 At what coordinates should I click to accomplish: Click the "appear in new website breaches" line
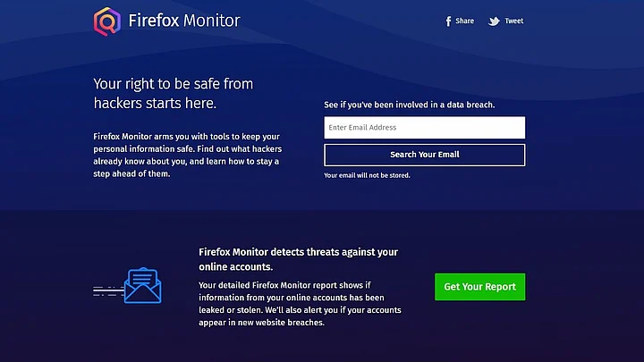tap(261, 323)
